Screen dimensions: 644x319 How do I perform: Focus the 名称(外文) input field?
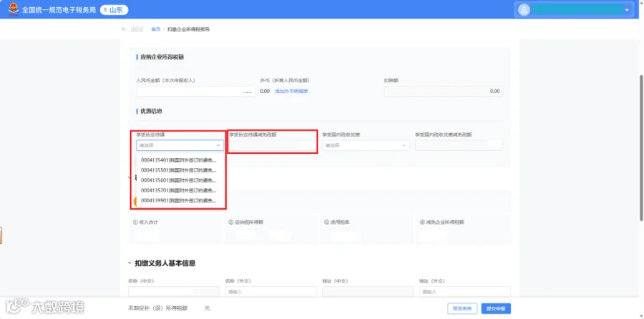pos(271,292)
